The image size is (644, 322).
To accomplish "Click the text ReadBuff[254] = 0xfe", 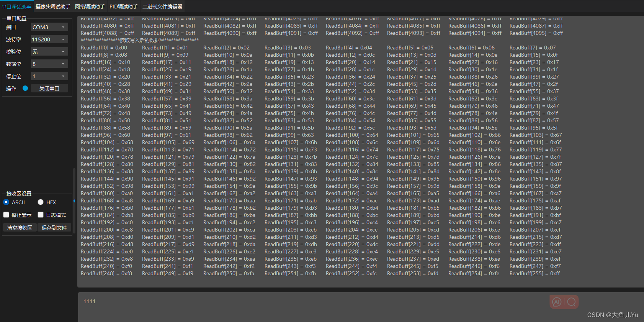I will coord(474,273).
